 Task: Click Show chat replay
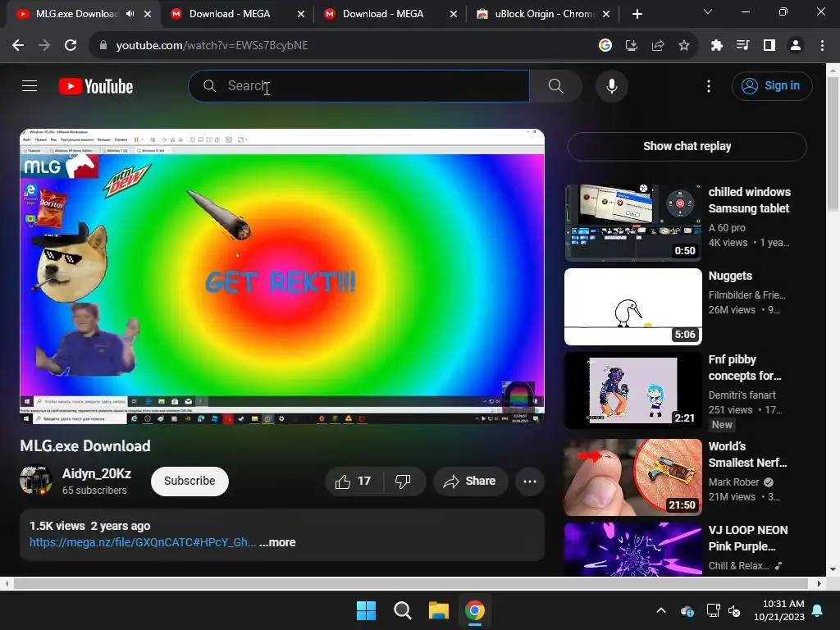pyautogui.click(x=687, y=146)
